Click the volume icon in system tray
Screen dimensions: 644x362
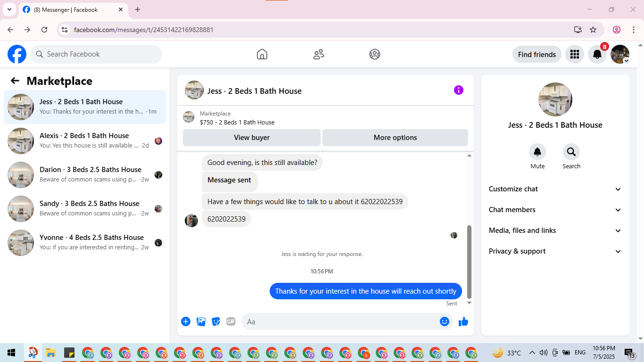pyautogui.click(x=544, y=353)
